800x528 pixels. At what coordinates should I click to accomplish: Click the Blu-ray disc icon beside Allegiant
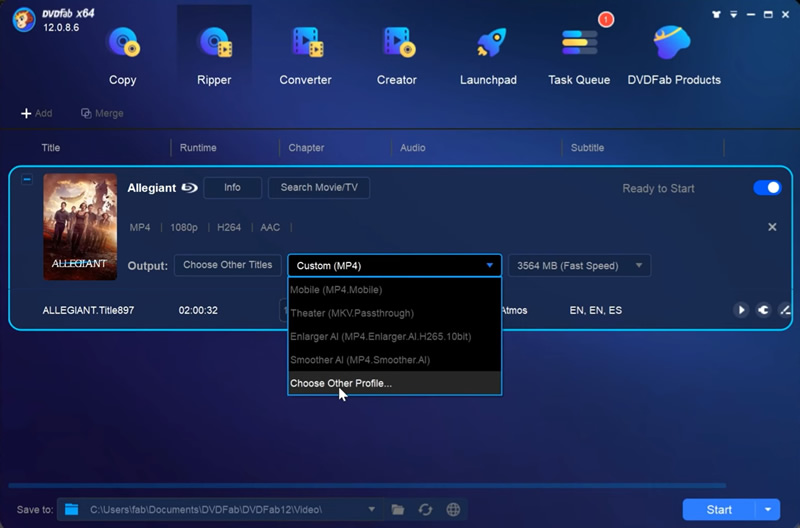click(189, 188)
